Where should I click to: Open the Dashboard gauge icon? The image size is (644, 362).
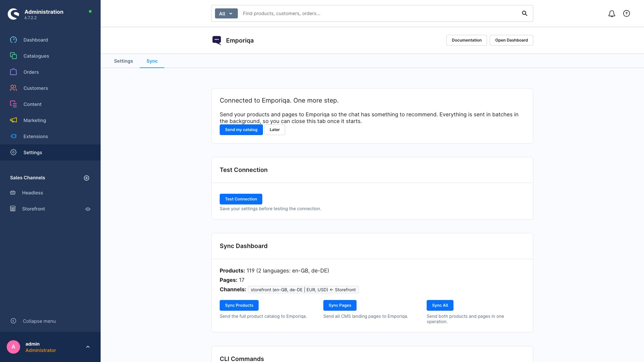[x=13, y=40]
